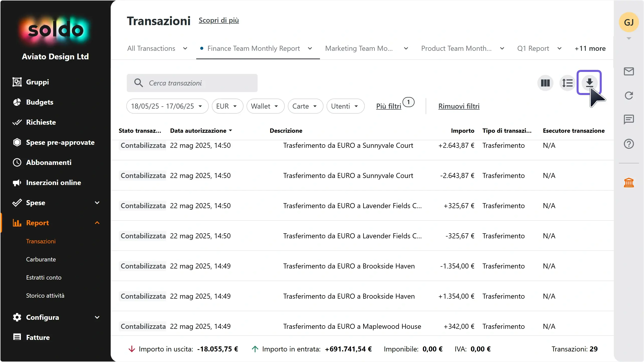Open the Wallet filter dropdown
This screenshot has height=362, width=644.
(x=265, y=106)
